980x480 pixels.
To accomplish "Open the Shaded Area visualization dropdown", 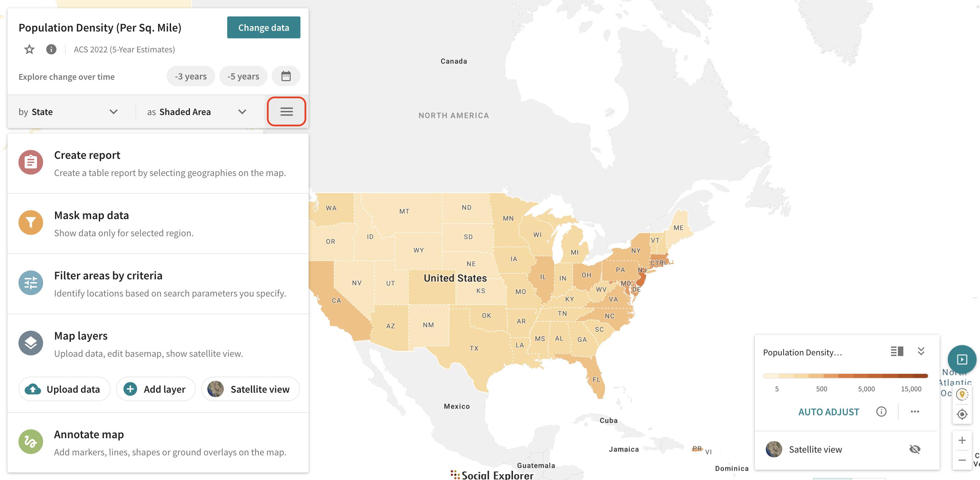I will 197,112.
